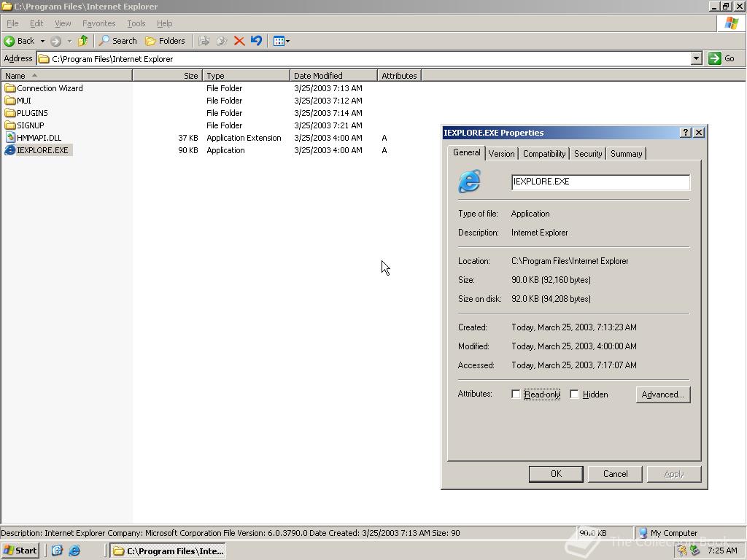Select the PLUGINS folder icon
Viewport: 747px width, 560px height.
(x=10, y=113)
